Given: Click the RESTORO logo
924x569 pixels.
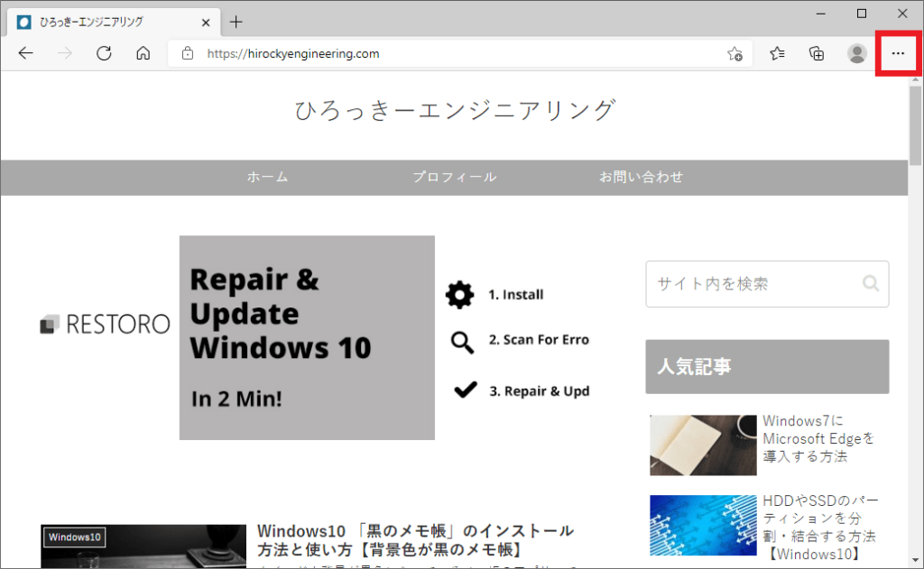Looking at the screenshot, I should point(105,324).
